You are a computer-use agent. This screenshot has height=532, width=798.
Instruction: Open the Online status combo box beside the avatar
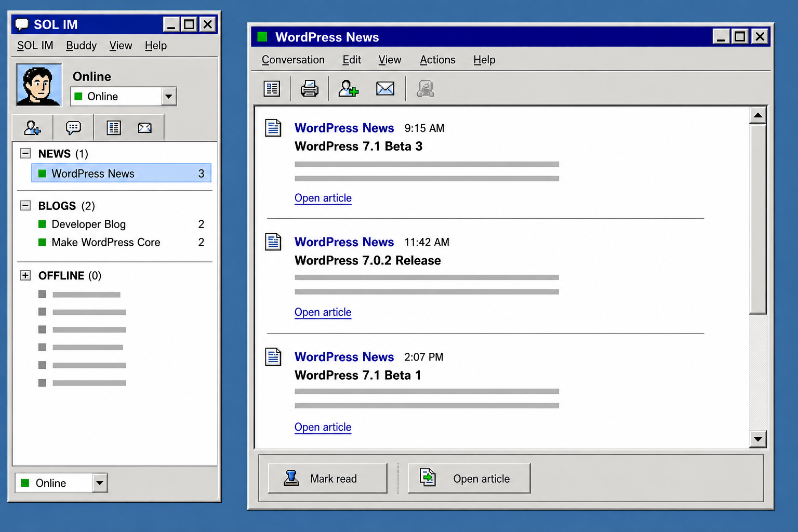(x=124, y=97)
